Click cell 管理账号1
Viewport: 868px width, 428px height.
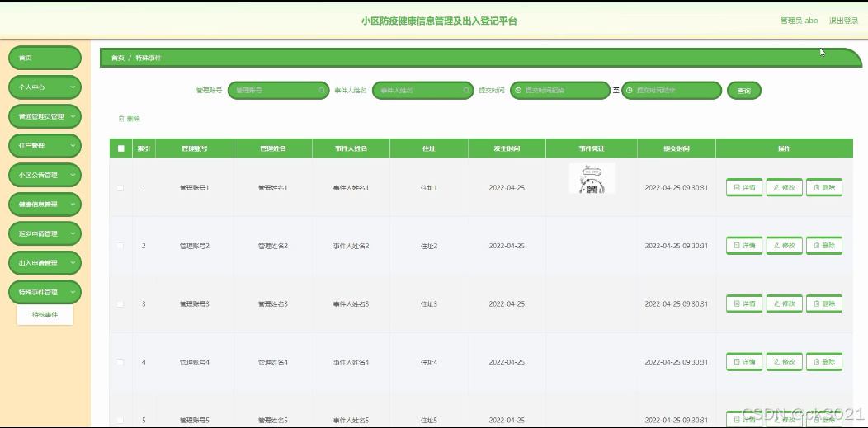click(x=195, y=187)
